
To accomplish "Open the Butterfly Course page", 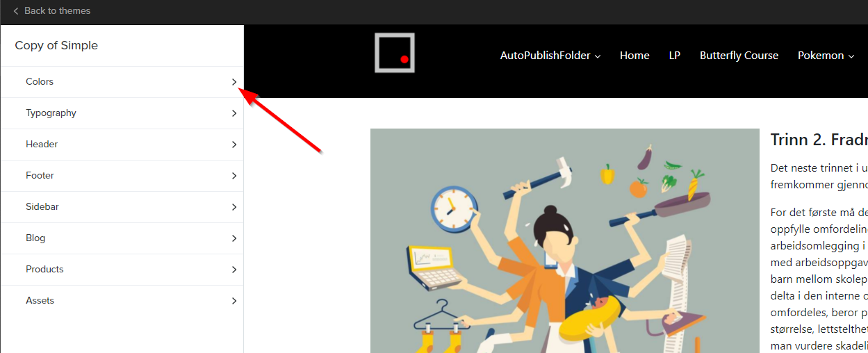I will 739,56.
